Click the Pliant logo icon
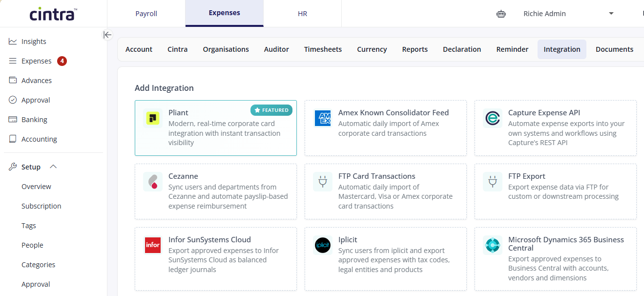 click(153, 118)
